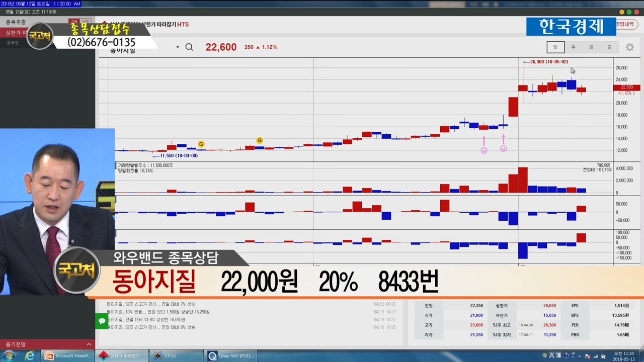
Task: Open the stock name dropdown arrow
Action: [x=178, y=47]
